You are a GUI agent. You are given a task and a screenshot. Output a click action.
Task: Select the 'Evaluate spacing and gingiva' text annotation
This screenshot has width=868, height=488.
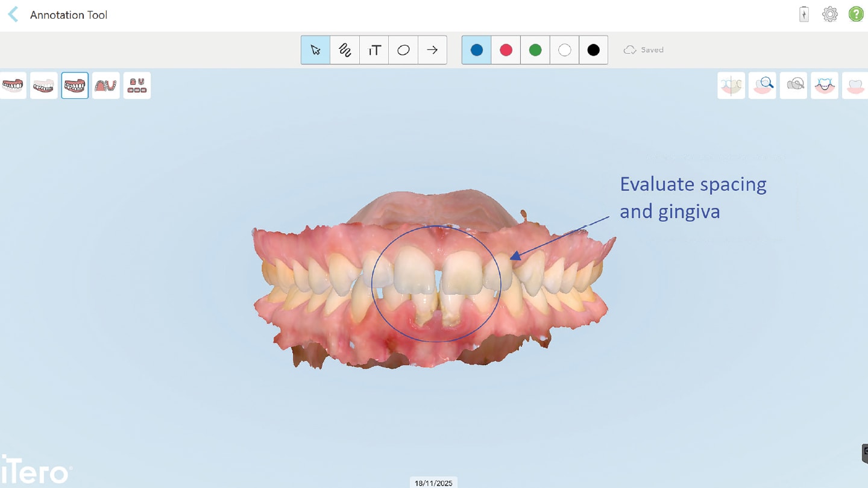tap(693, 197)
